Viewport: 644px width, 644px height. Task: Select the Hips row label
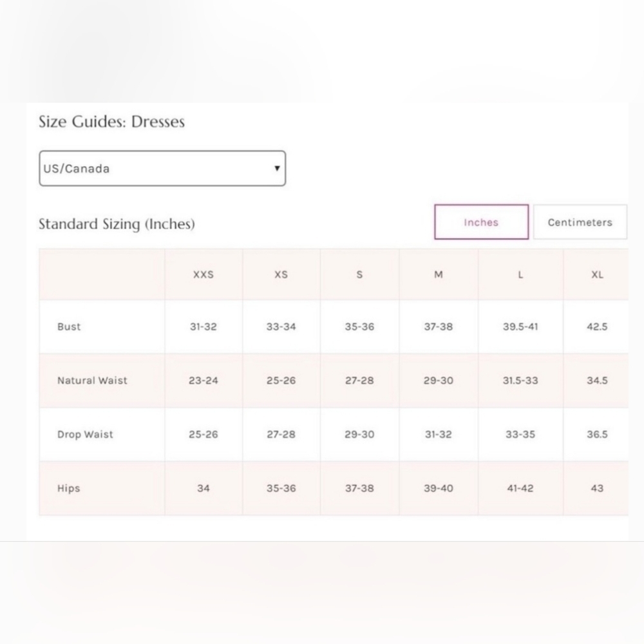coord(68,488)
